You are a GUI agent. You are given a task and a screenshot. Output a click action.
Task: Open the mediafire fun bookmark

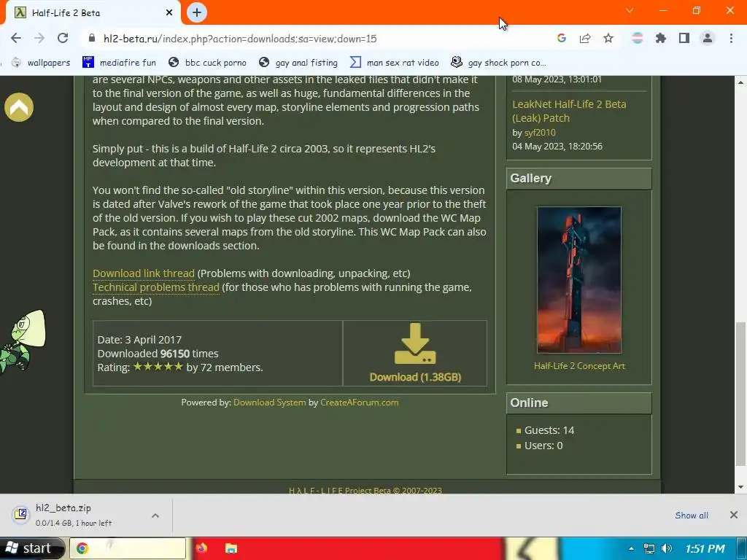[x=119, y=63]
